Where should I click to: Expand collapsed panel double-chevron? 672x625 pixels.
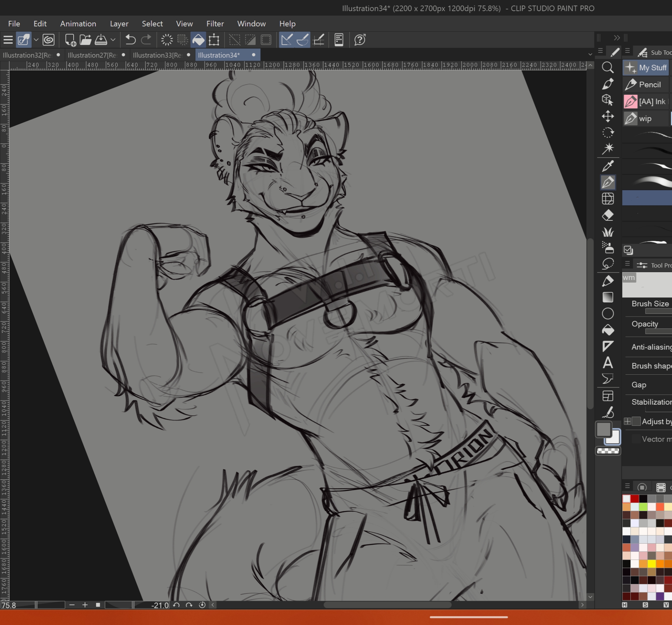click(x=617, y=38)
